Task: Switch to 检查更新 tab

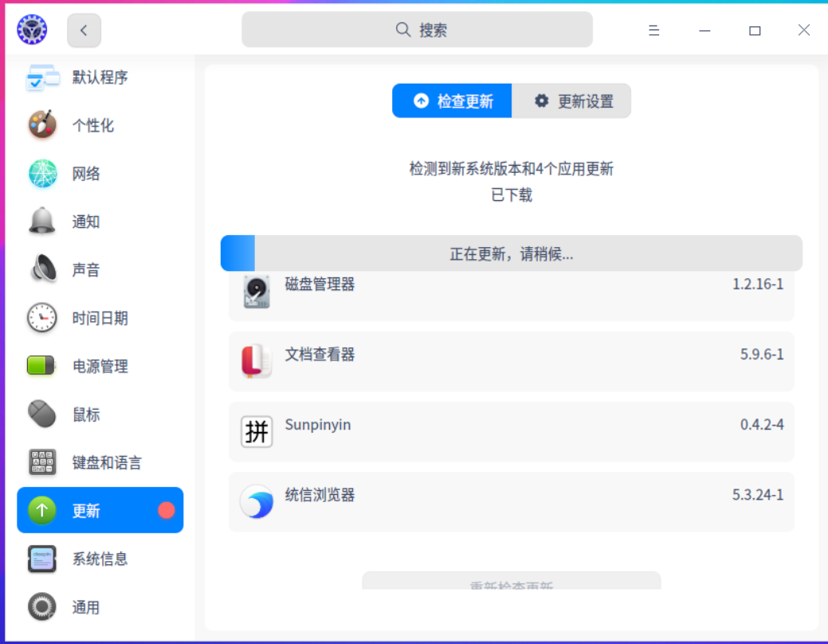Action: (x=452, y=100)
